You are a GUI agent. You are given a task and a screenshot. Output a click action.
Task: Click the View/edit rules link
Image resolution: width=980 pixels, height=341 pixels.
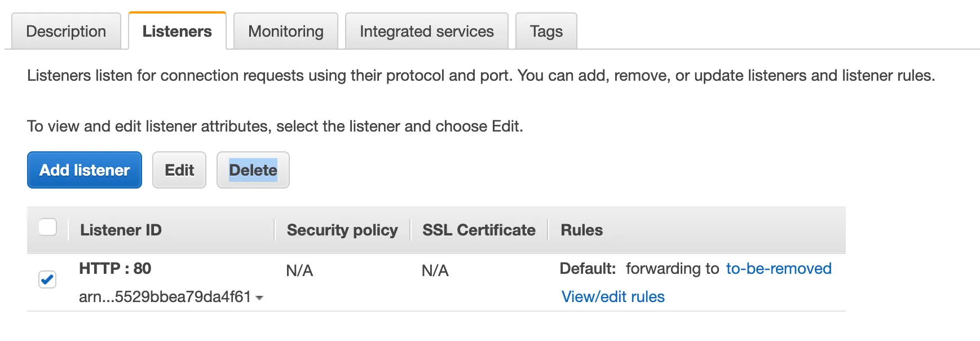tap(613, 297)
